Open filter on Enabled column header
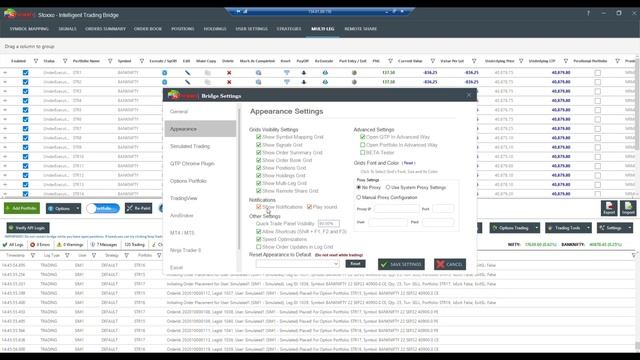Image resolution: width=640 pixels, height=360 pixels. pyautogui.click(x=36, y=61)
